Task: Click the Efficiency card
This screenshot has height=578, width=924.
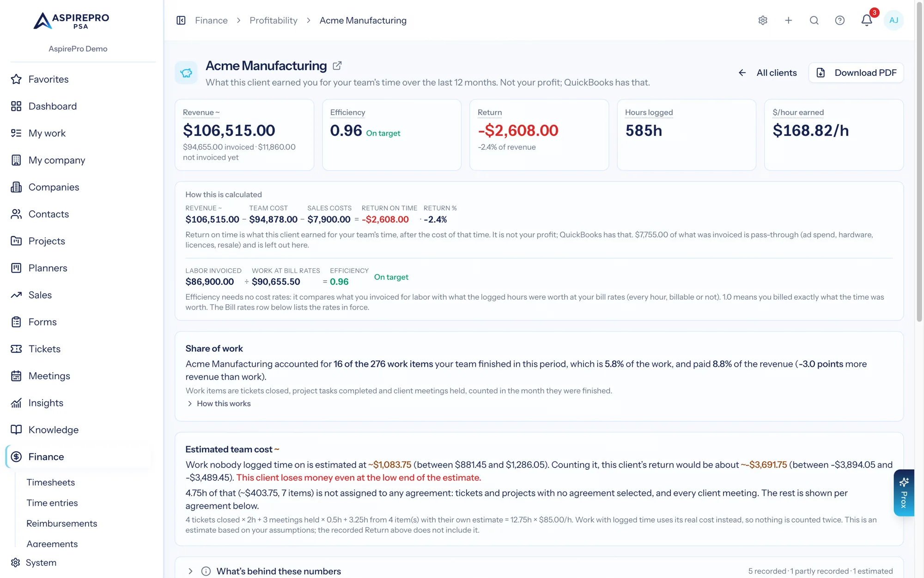Action: 392,135
